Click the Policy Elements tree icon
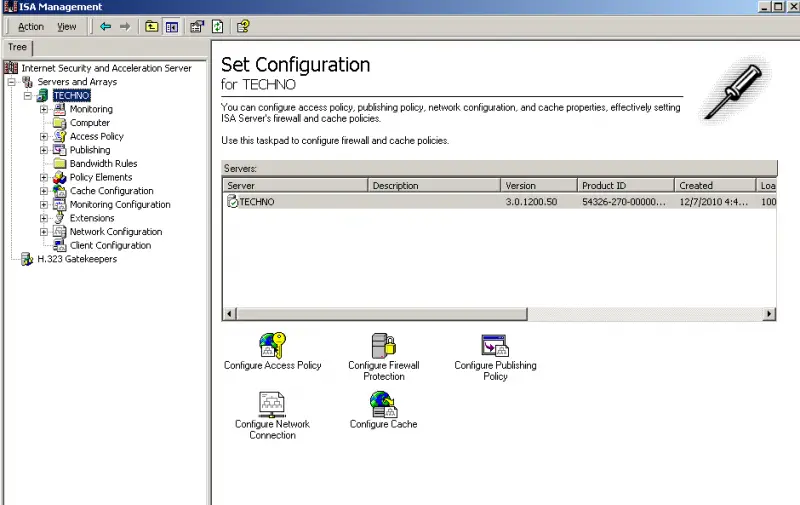 click(60, 177)
